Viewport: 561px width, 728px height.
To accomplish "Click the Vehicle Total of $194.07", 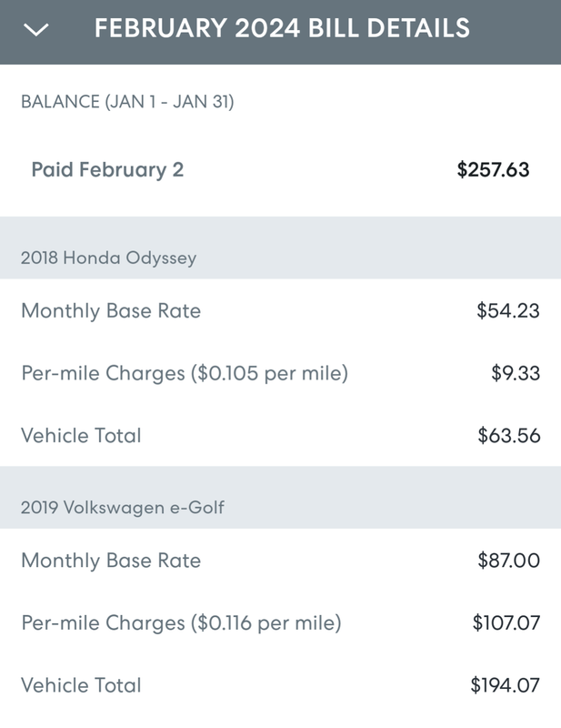I will (506, 685).
